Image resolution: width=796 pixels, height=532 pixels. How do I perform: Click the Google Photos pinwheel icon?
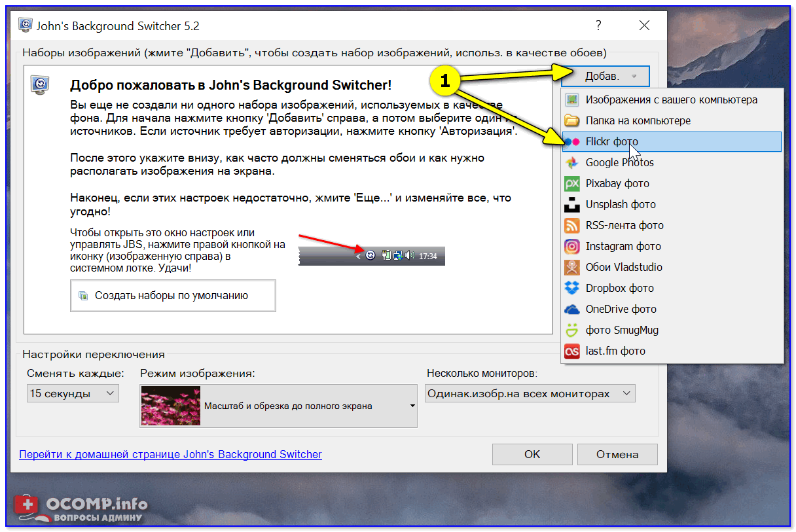(572, 162)
